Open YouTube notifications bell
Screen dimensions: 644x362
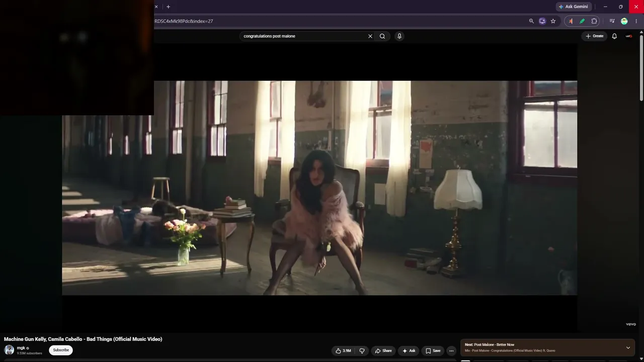pos(614,36)
